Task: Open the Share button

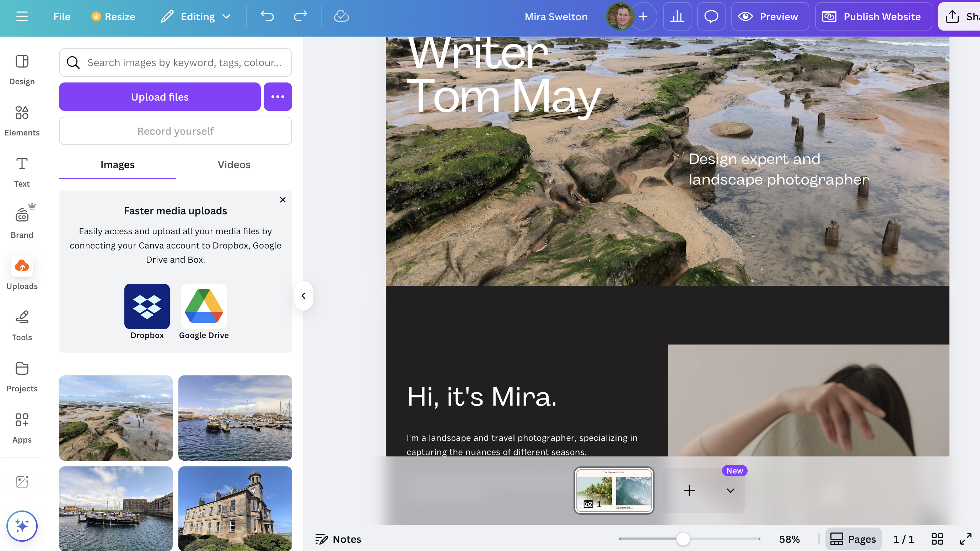Action: point(959,16)
